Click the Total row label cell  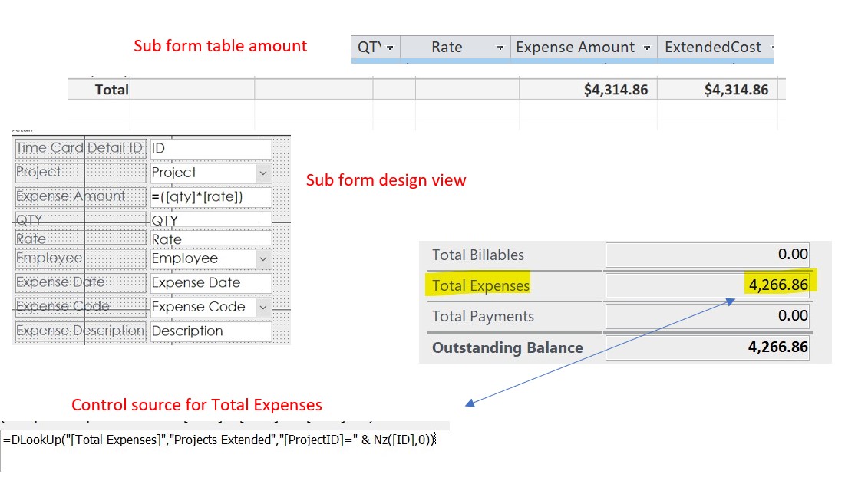click(112, 89)
